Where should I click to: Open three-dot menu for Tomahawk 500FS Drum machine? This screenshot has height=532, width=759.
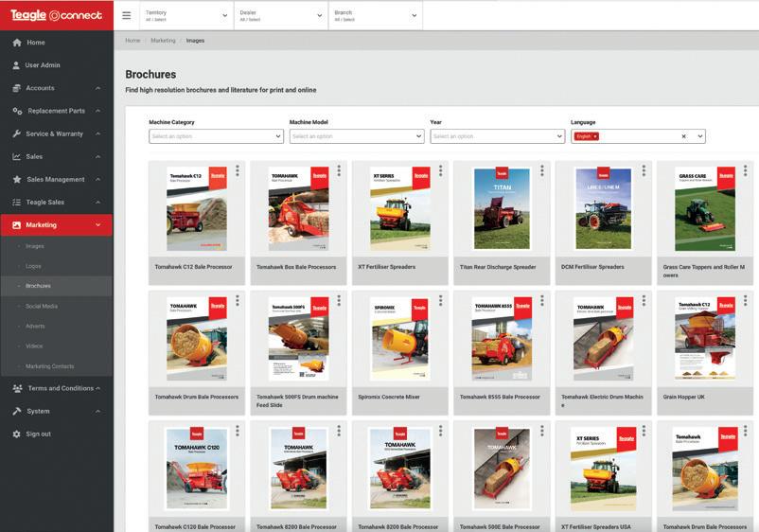(339, 301)
